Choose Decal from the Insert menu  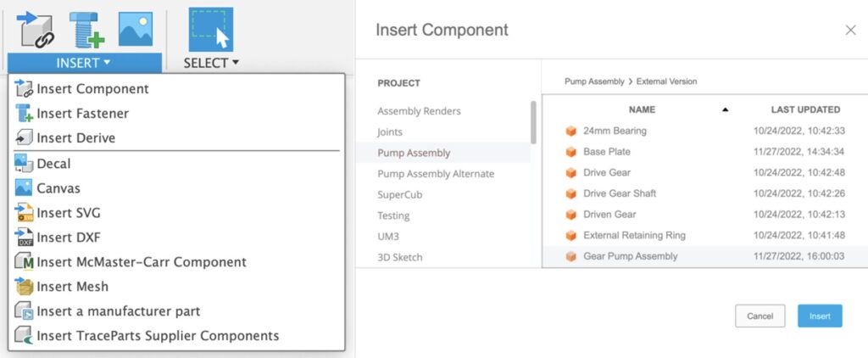click(x=53, y=164)
